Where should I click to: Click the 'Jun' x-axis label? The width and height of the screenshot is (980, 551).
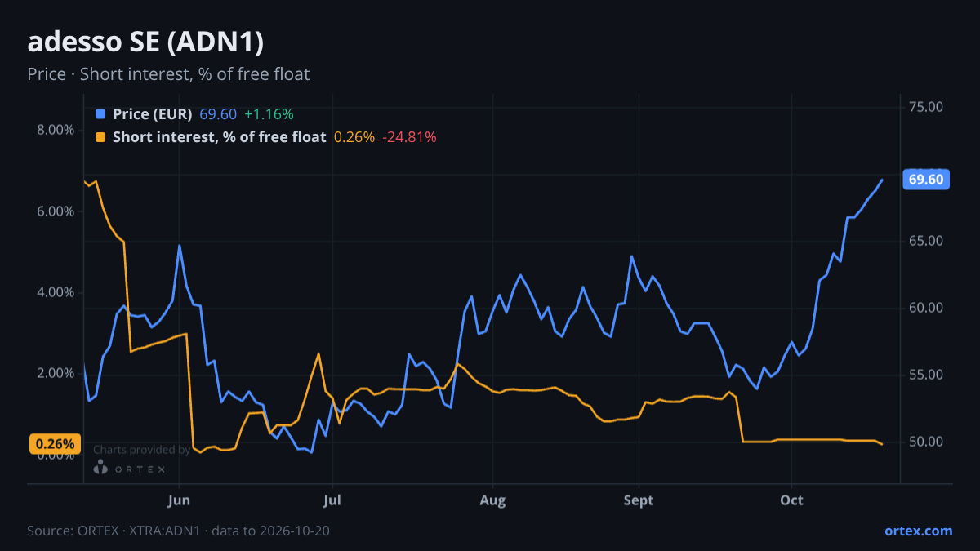[x=179, y=500]
